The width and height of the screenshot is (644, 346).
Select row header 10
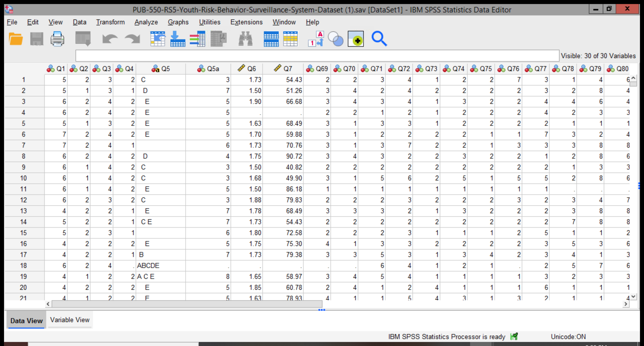pyautogui.click(x=24, y=178)
